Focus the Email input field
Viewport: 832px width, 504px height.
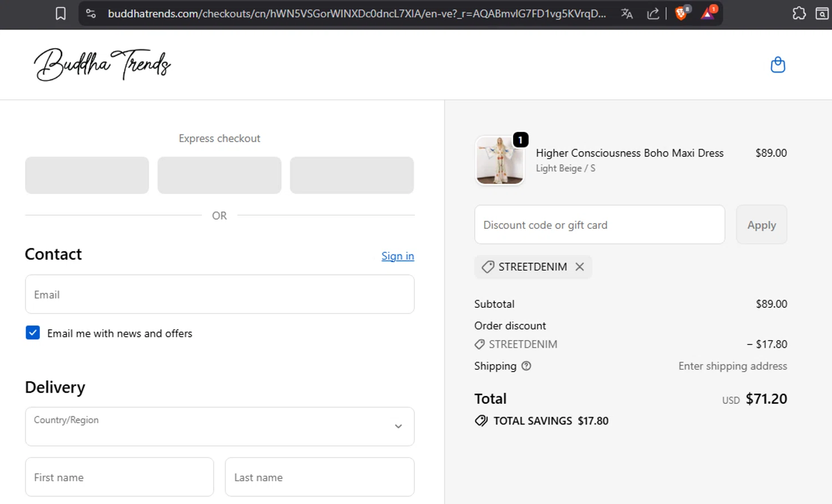220,294
